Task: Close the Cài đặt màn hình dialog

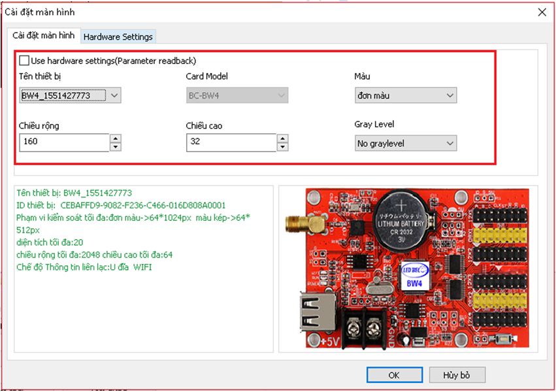Action: [541, 12]
